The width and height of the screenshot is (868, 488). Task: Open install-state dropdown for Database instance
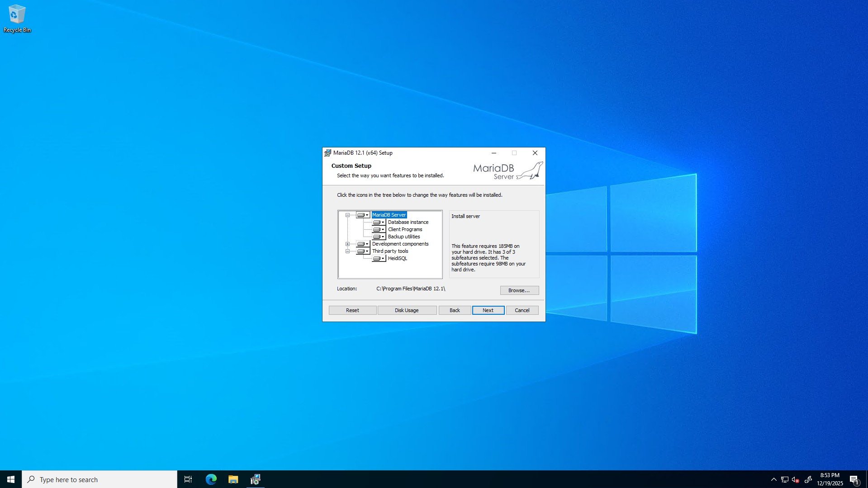(x=379, y=222)
